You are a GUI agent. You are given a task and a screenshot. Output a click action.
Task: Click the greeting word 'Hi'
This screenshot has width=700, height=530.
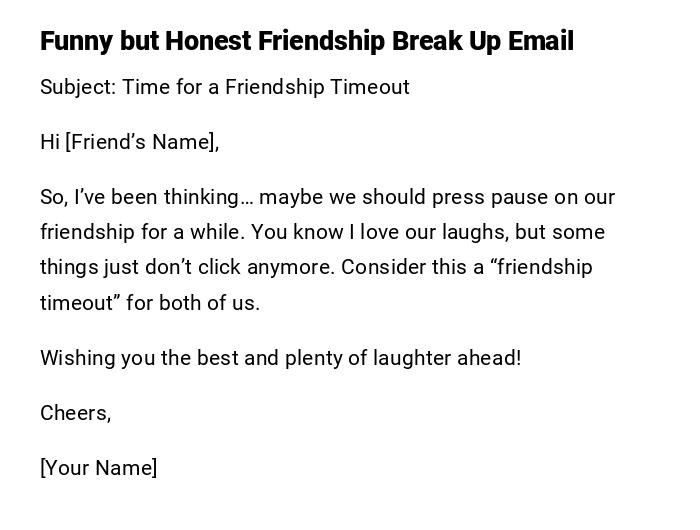point(50,142)
